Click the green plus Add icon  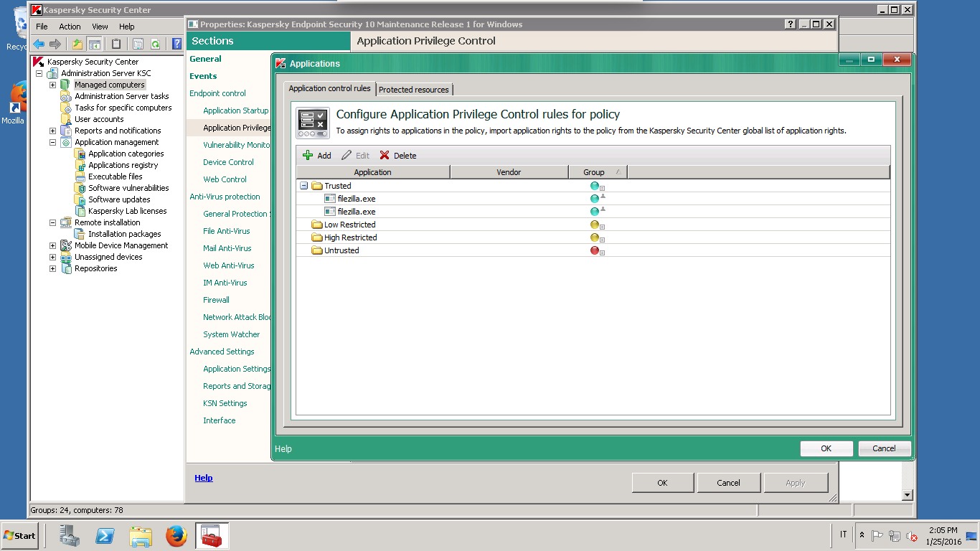click(308, 155)
